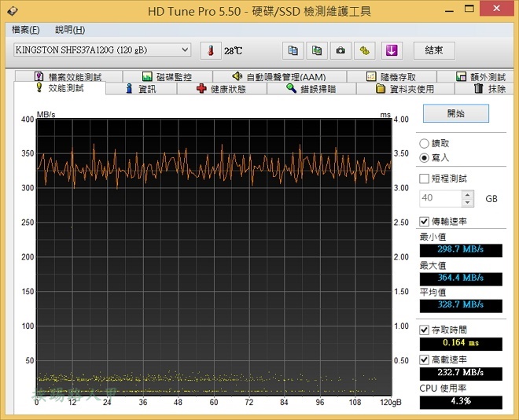The width and height of the screenshot is (519, 420).
Task: Open the 資料夾使用 tab
Action: coord(405,89)
